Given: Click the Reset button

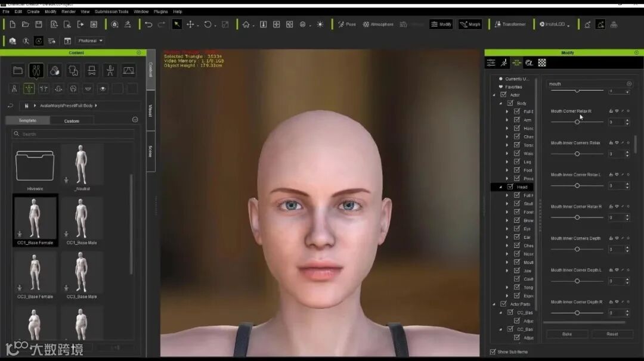Looking at the screenshot, I should [x=612, y=334].
